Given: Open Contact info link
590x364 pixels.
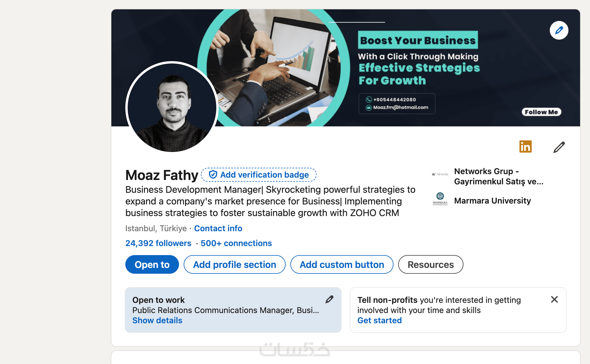Looking at the screenshot, I should (218, 228).
